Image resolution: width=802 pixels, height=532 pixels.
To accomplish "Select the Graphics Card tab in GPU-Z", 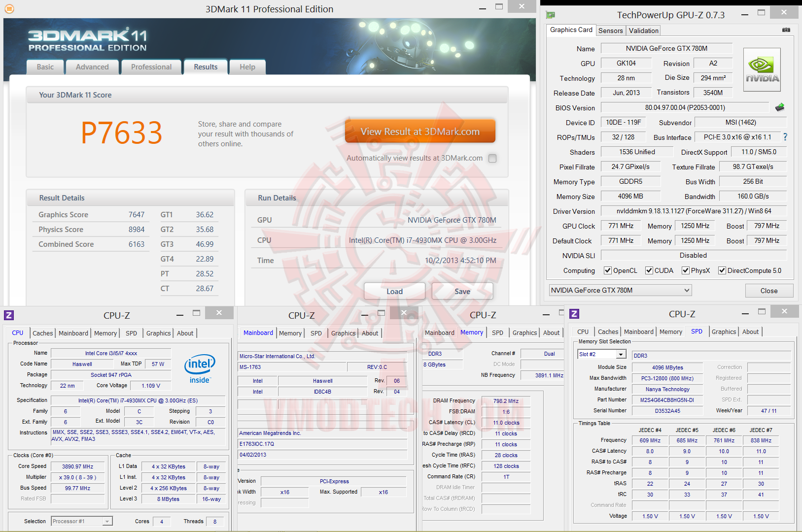I will coord(571,30).
